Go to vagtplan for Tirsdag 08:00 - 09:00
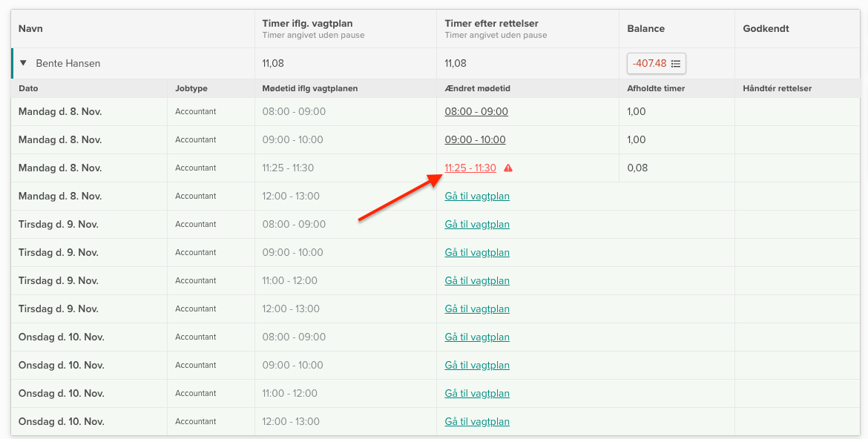 point(477,224)
